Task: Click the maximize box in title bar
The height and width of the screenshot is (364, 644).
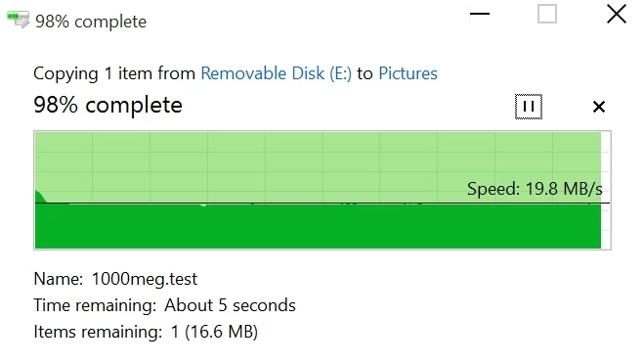Action: (x=547, y=14)
